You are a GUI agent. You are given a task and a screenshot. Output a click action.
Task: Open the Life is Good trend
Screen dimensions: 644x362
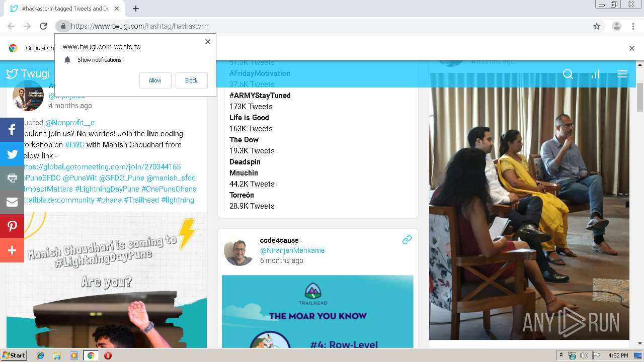(249, 118)
